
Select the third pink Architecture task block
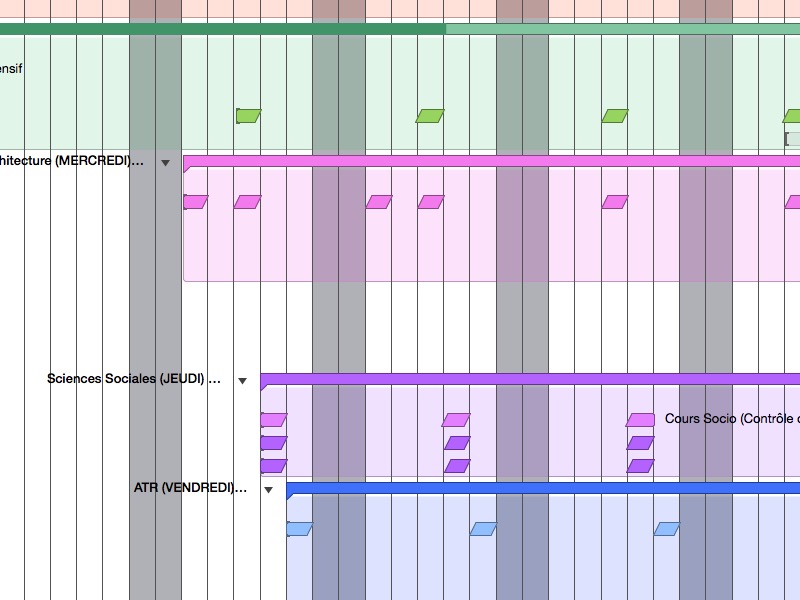pos(379,202)
